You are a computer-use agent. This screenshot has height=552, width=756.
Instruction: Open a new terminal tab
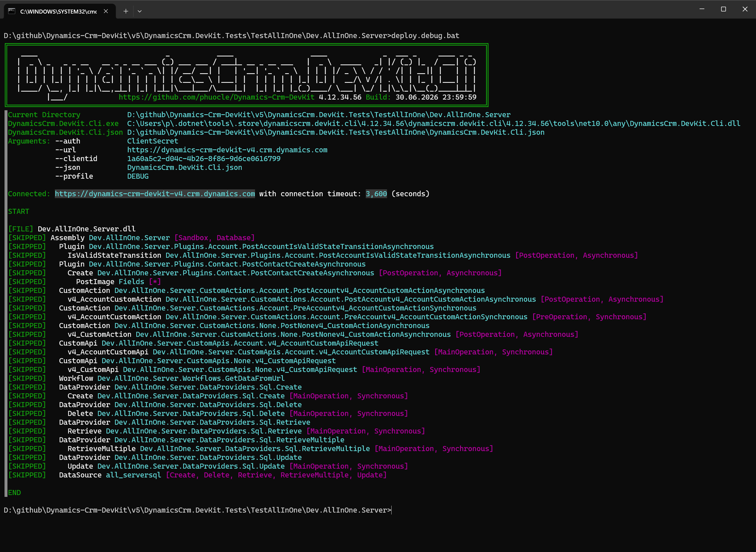(x=126, y=11)
